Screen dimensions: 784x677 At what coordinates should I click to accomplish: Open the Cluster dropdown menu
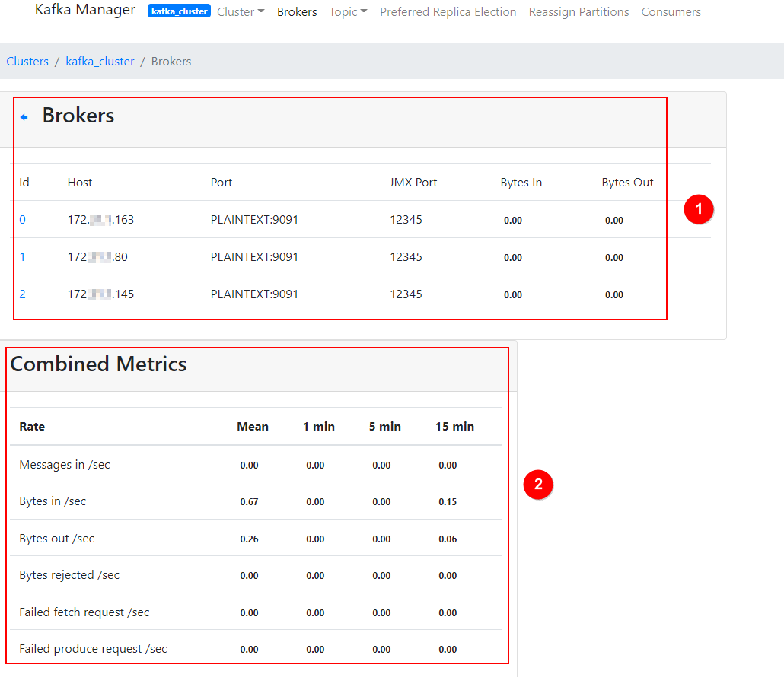click(241, 12)
